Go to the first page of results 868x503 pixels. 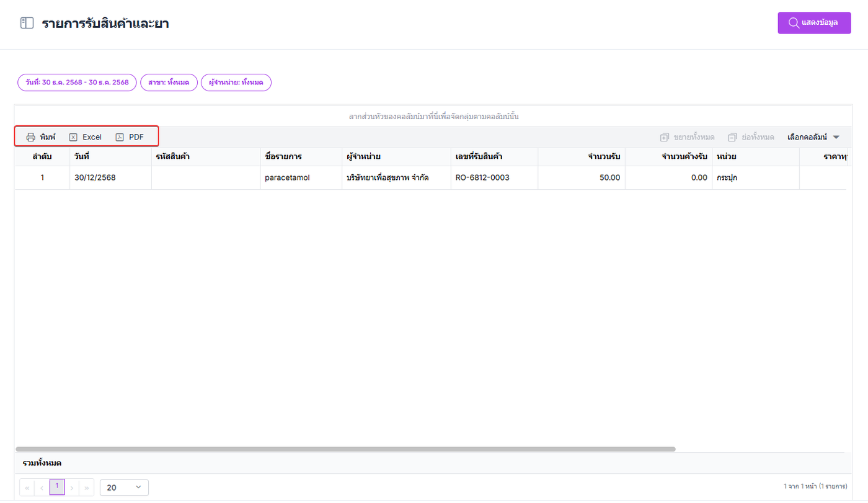(27, 487)
